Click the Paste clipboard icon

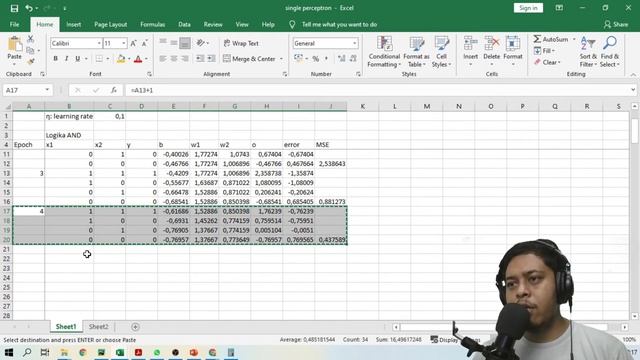[x=15, y=44]
